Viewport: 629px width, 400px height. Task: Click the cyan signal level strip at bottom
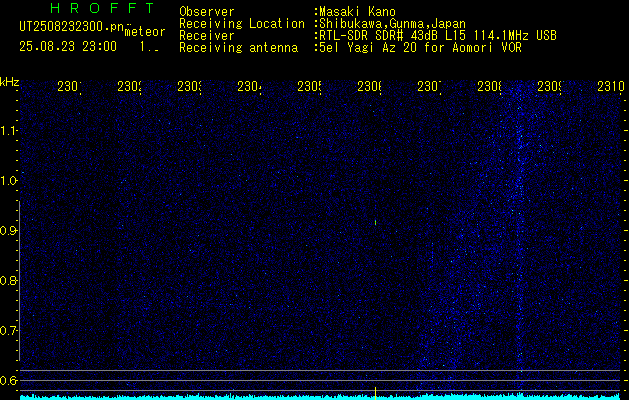(x=320, y=397)
